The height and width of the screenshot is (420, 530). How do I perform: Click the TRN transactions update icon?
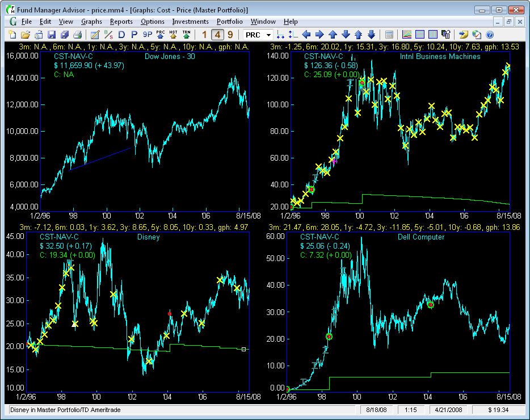[186, 35]
